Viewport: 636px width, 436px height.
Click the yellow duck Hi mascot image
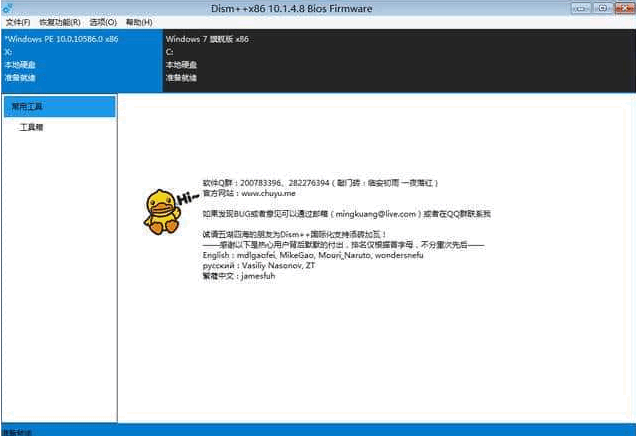[170, 211]
